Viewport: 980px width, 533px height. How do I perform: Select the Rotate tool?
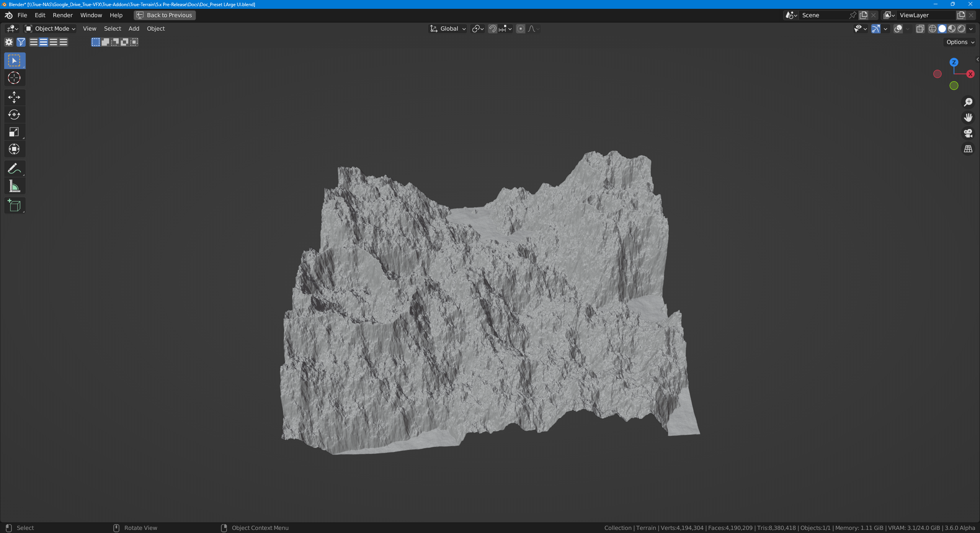click(14, 114)
